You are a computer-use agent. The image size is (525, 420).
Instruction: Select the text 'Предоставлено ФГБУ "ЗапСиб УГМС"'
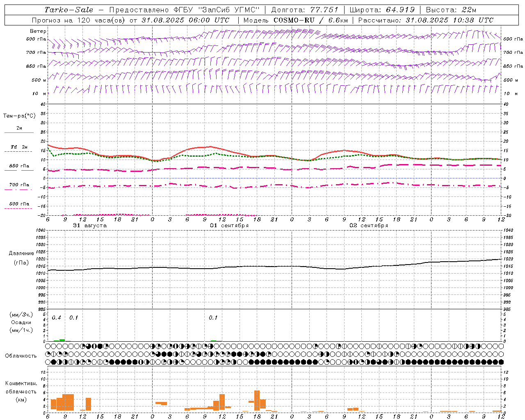(185, 10)
